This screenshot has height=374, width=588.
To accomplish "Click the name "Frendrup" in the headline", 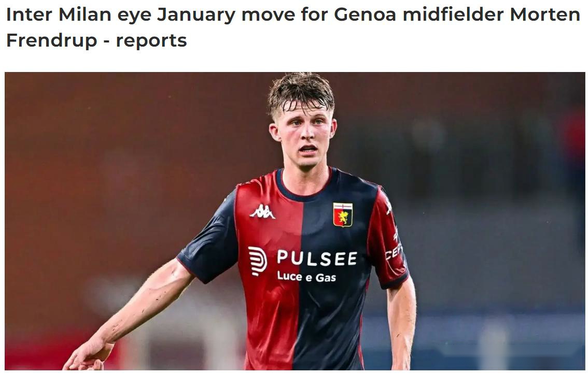I will pyautogui.click(x=52, y=40).
